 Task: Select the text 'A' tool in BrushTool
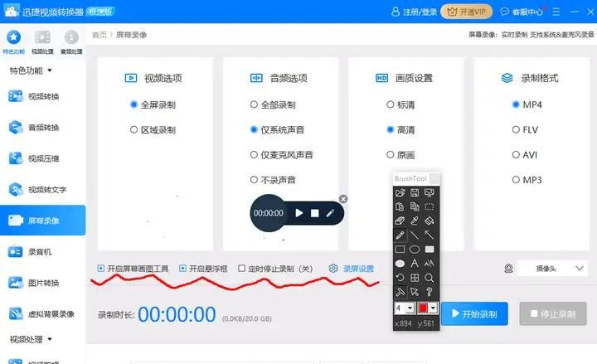[415, 264]
